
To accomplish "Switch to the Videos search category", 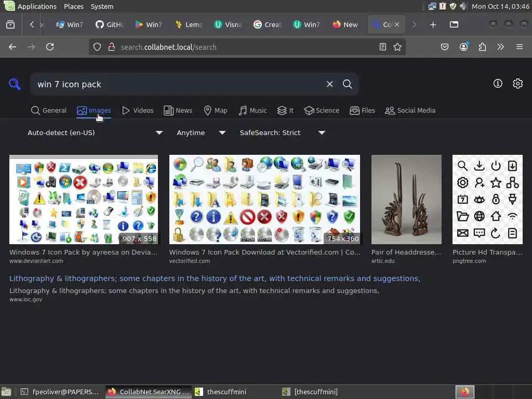I will click(138, 110).
